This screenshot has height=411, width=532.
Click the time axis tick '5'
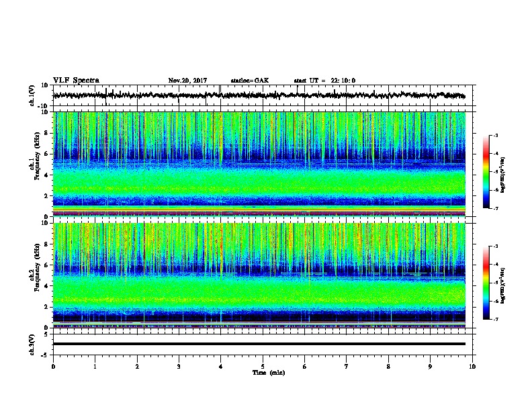(263, 367)
